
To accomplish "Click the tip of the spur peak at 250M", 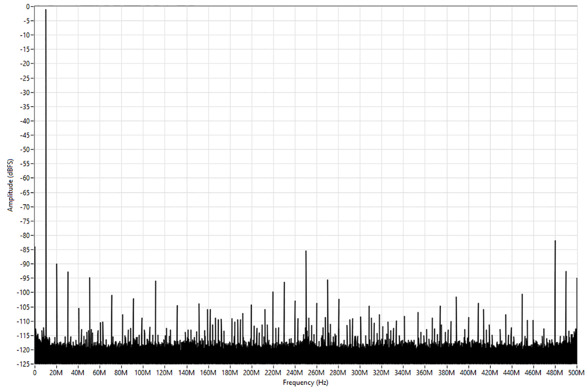I will 306,251.
